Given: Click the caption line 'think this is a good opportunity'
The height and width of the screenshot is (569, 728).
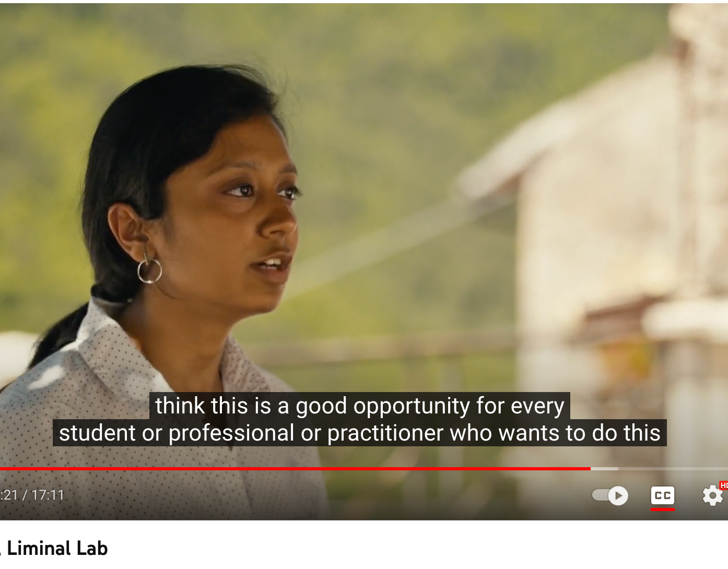Looking at the screenshot, I should [x=360, y=406].
